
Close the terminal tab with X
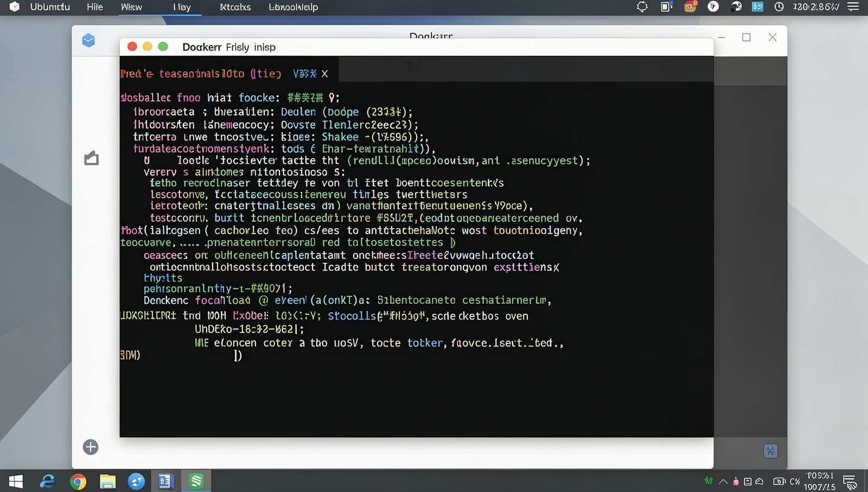point(324,74)
